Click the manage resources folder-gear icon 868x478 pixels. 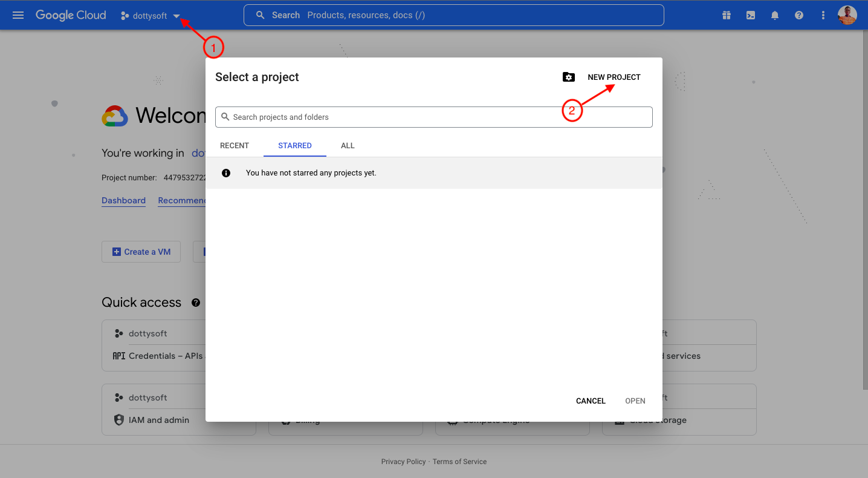tap(568, 77)
